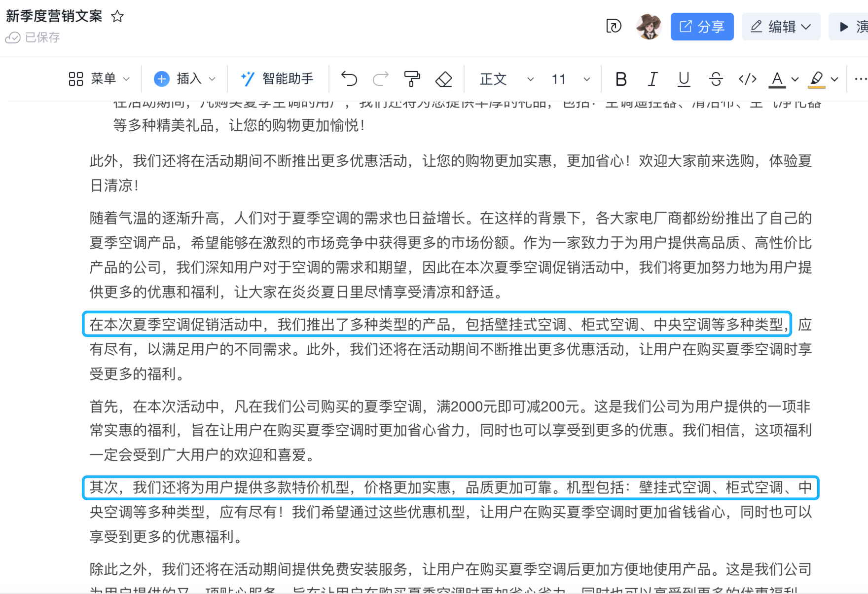This screenshot has height=594, width=868.
Task: Toggle italic formatting
Action: [652, 79]
